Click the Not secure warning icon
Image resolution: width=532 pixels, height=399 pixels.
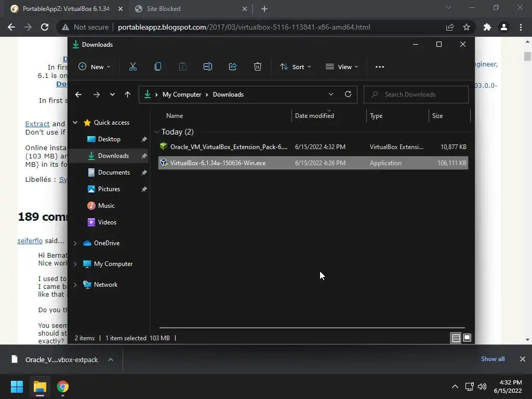point(65,27)
